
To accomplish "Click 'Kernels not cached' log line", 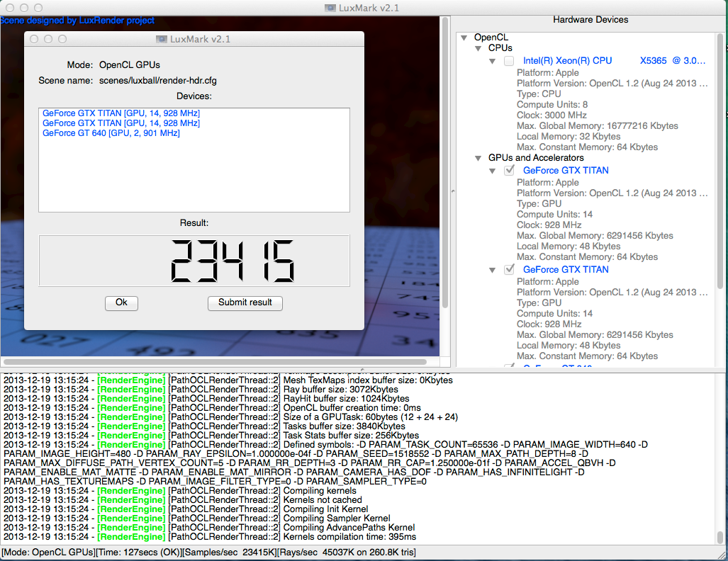I will tap(323, 500).
